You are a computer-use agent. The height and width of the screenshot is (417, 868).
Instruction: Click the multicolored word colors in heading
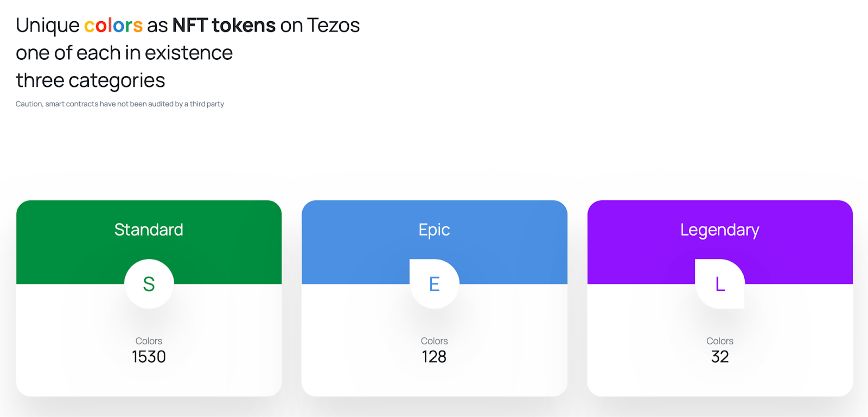(x=113, y=26)
